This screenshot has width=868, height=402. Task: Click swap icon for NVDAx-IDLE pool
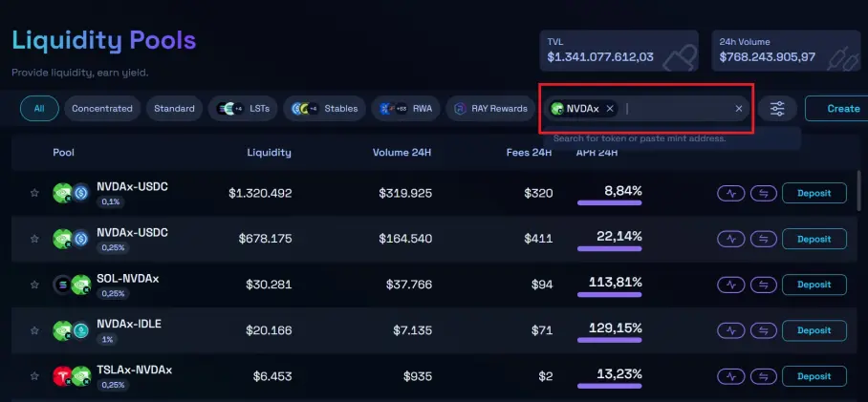pos(764,330)
